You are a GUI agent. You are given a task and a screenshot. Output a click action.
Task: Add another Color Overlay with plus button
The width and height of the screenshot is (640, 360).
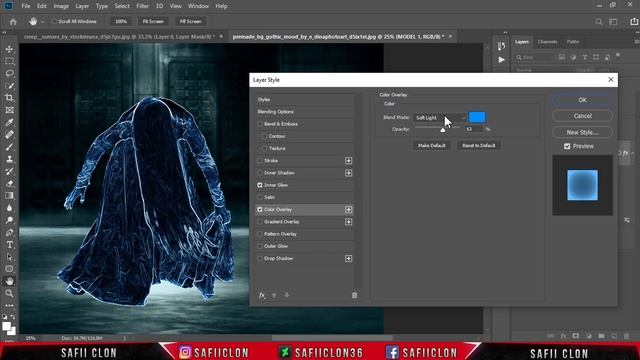[x=348, y=210]
